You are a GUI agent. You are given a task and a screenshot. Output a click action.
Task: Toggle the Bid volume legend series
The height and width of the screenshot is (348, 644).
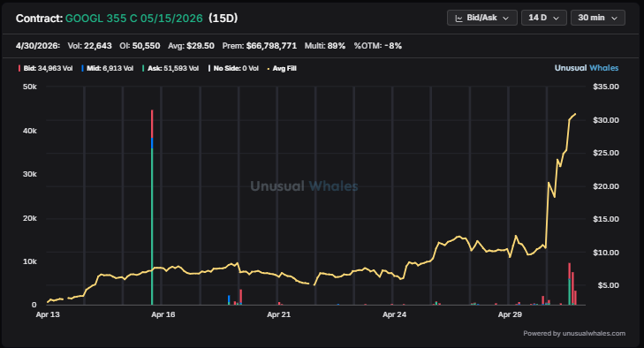click(46, 68)
